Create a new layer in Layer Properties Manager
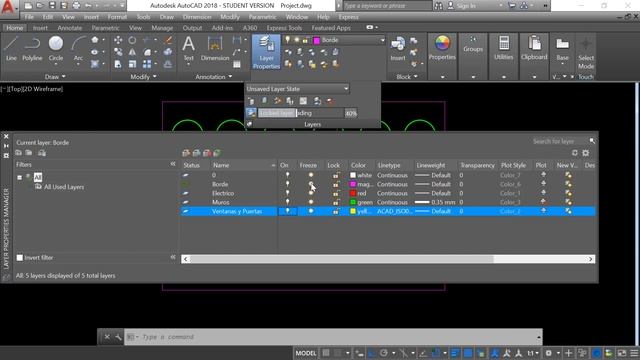The height and width of the screenshot is (360, 640). pyautogui.click(x=186, y=153)
